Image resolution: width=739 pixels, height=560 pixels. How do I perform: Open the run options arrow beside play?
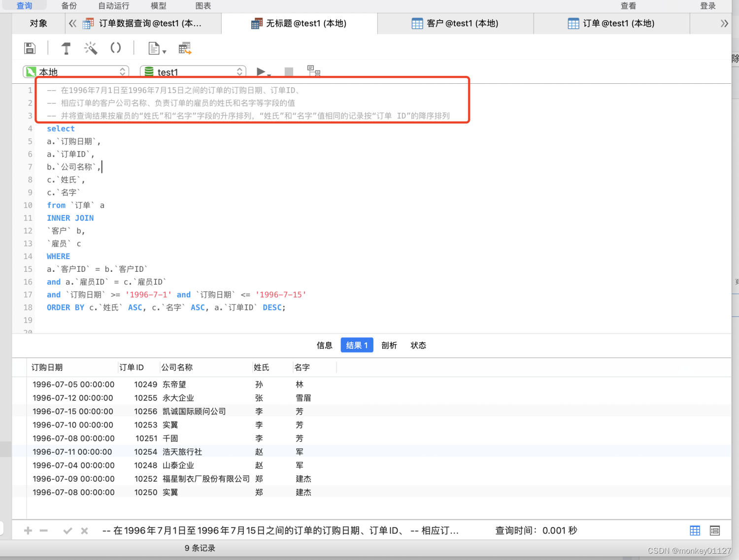(269, 75)
